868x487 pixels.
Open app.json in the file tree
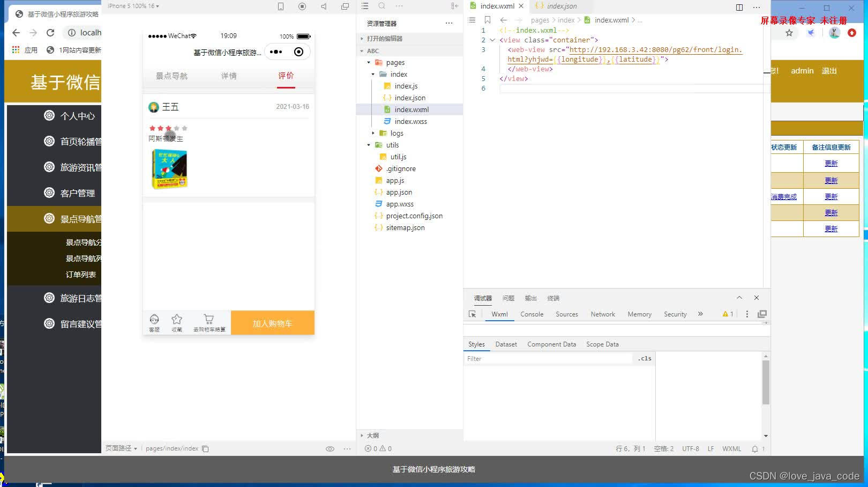click(399, 193)
